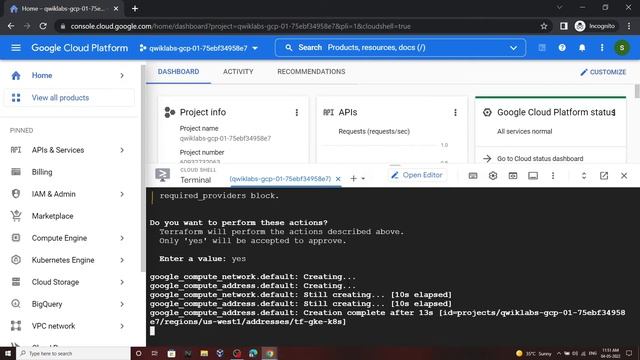Bookmark this page with star icon
Screen dimensions: 640x360
(x=544, y=27)
